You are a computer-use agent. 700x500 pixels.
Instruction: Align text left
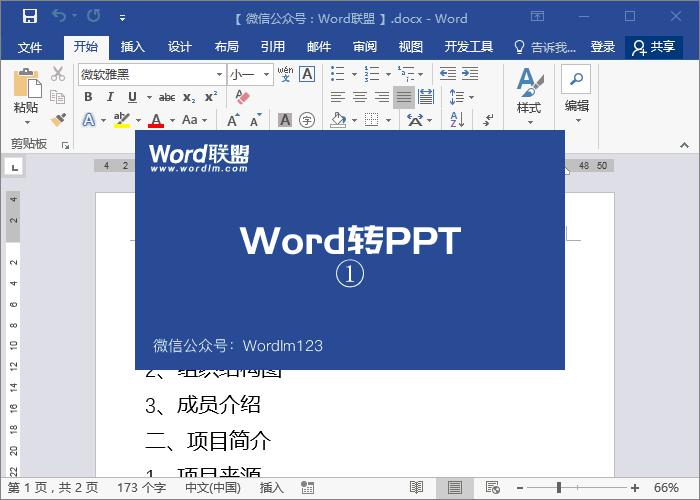[x=338, y=96]
